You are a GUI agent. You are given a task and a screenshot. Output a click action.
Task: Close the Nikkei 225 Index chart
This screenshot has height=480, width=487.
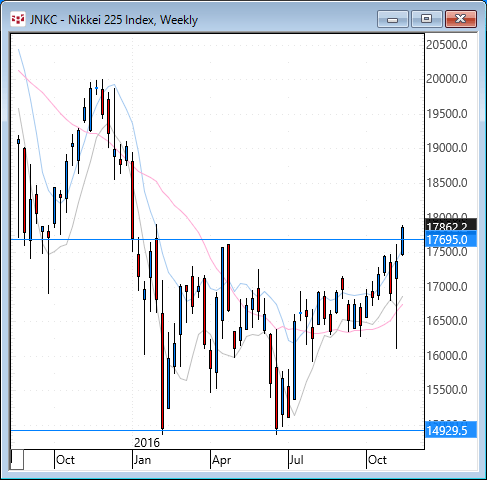(461, 19)
